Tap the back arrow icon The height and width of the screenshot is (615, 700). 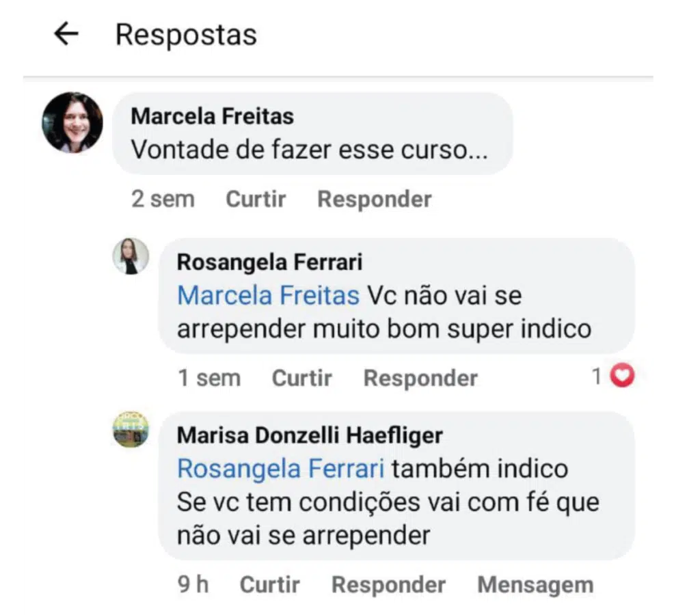(x=66, y=33)
